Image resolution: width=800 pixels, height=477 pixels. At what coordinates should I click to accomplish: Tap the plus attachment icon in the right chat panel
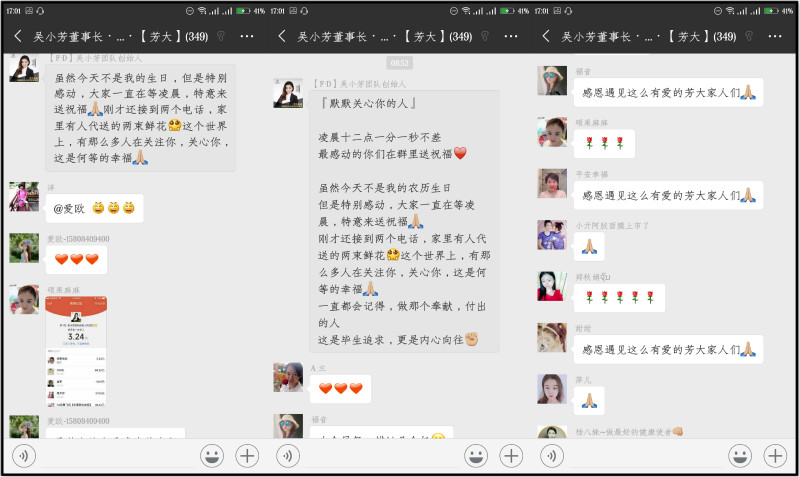(x=775, y=456)
